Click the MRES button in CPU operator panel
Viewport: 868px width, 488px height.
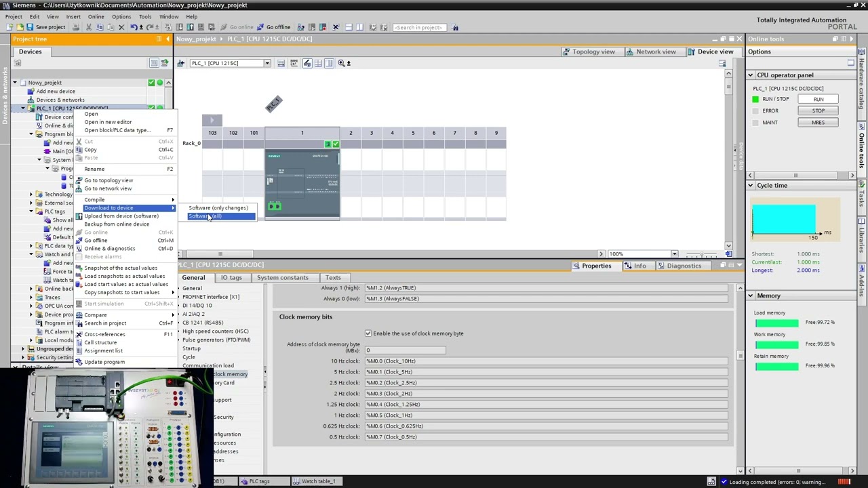818,122
